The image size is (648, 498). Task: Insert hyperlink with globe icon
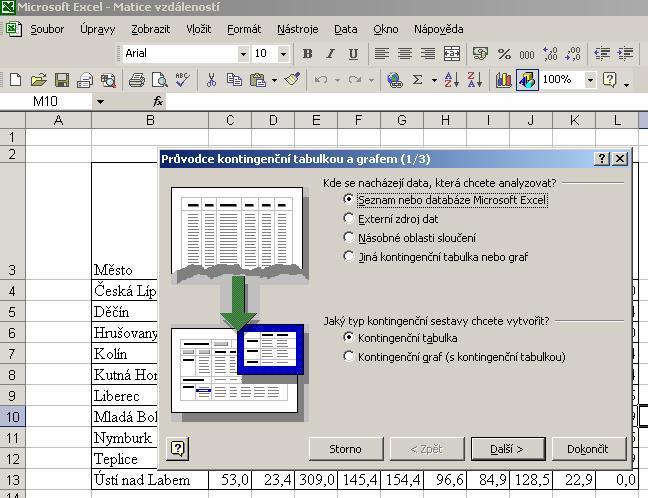click(394, 80)
